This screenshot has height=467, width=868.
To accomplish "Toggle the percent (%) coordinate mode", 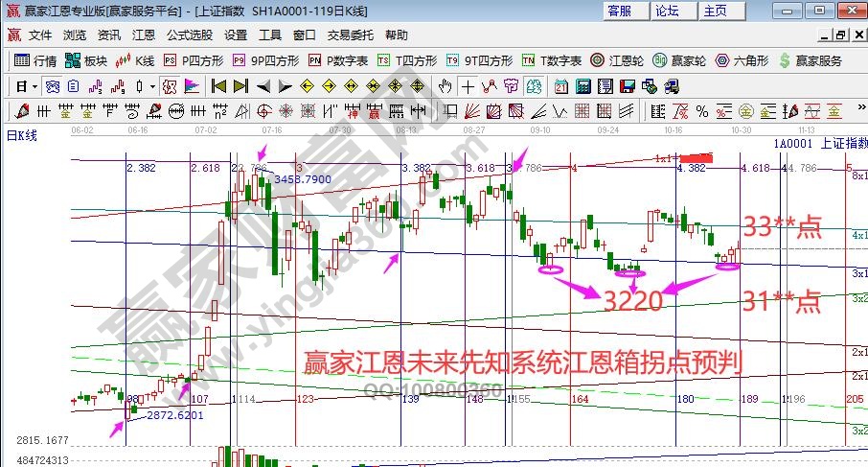I will 701,108.
